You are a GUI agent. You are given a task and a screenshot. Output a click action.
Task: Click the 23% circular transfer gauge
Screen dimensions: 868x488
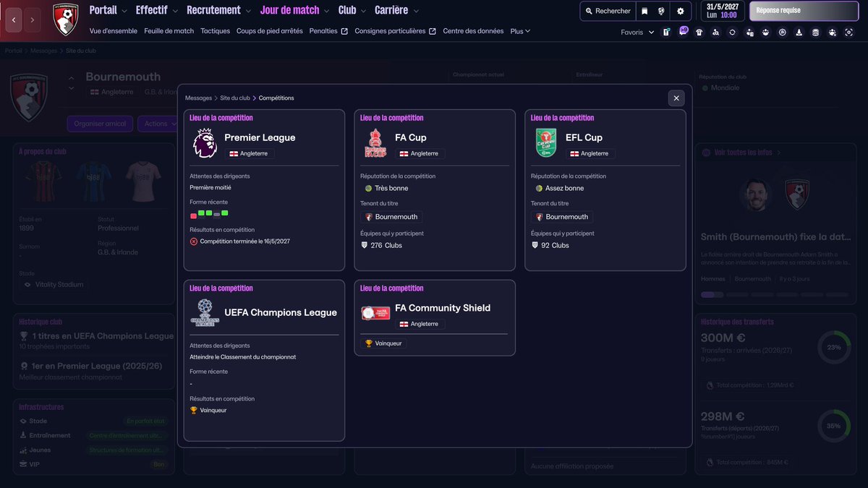(x=834, y=348)
